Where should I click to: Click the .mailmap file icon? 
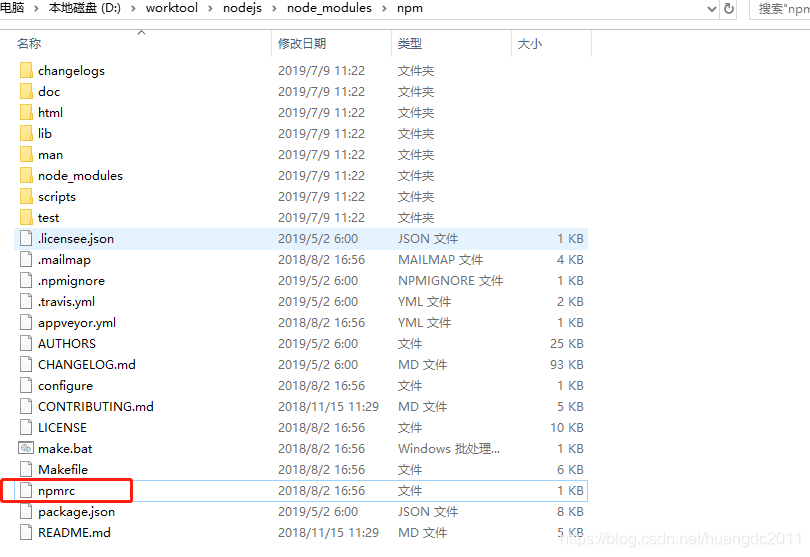(26, 259)
